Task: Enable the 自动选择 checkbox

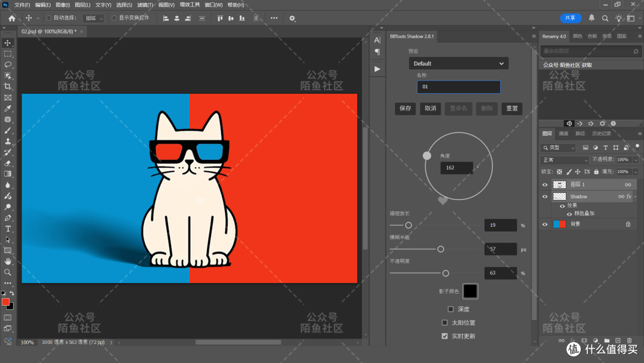Action: click(x=49, y=18)
